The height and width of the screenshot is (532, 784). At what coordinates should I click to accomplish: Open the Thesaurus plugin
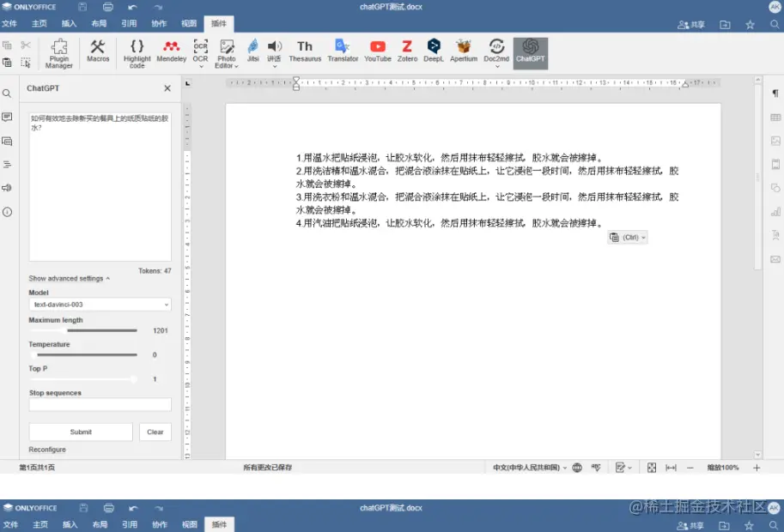coord(305,51)
